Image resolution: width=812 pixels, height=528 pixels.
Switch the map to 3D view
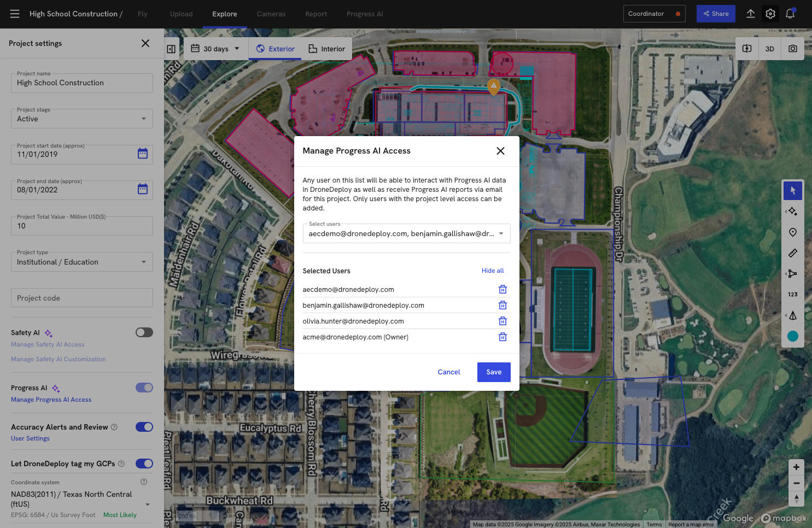click(770, 49)
